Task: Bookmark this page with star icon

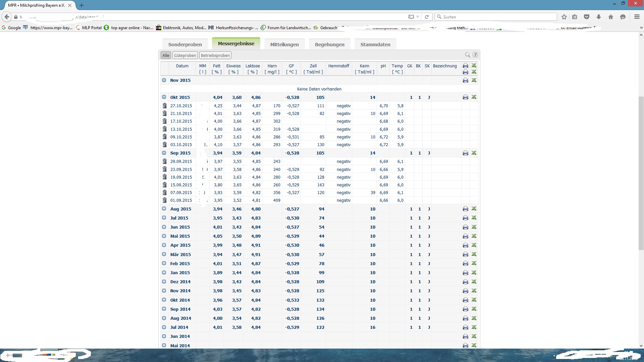Action: pyautogui.click(x=564, y=17)
